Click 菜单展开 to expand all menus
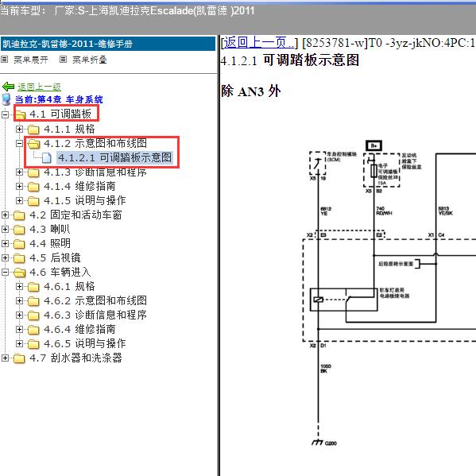This screenshot has height=476, width=476. [x=31, y=60]
